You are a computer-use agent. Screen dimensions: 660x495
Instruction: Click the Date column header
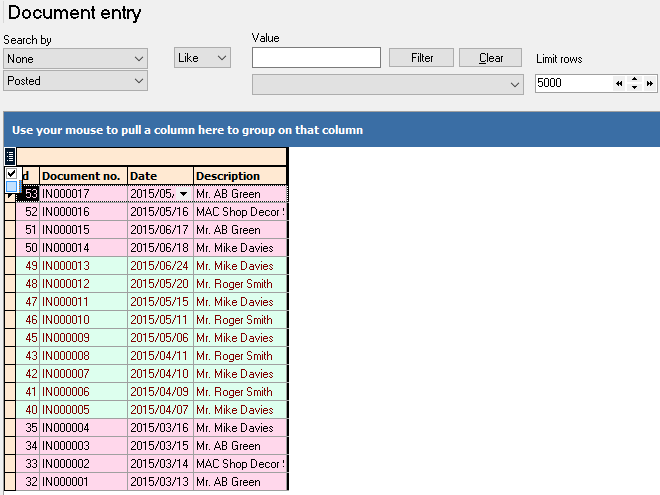(159, 176)
